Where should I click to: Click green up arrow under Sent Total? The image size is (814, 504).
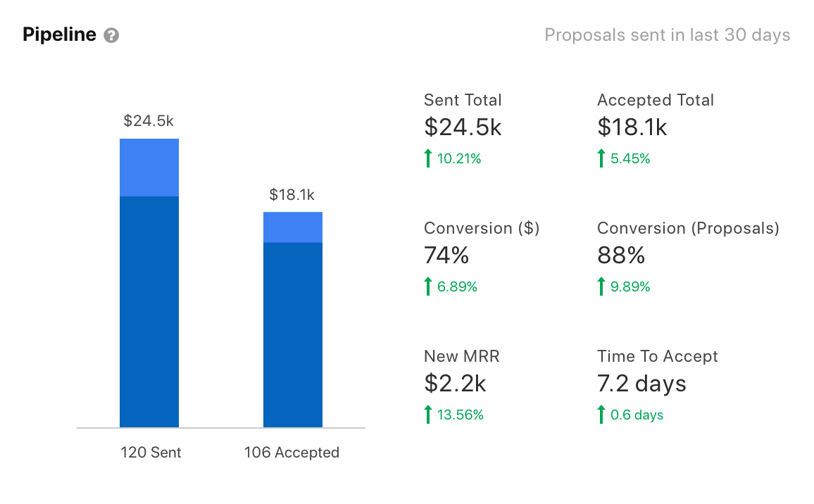(427, 158)
